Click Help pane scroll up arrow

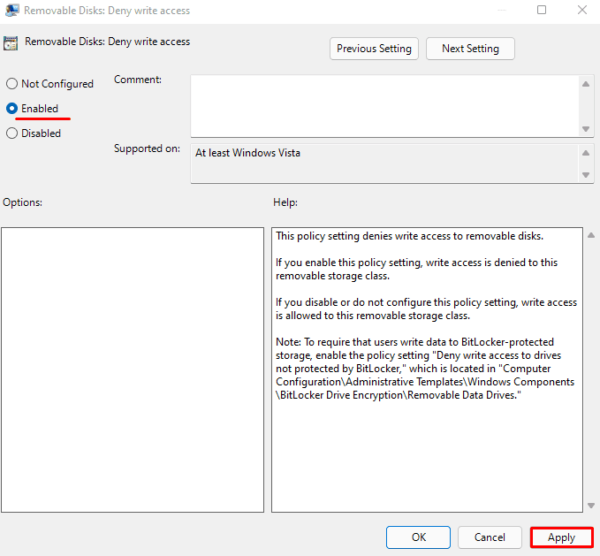pyautogui.click(x=591, y=235)
